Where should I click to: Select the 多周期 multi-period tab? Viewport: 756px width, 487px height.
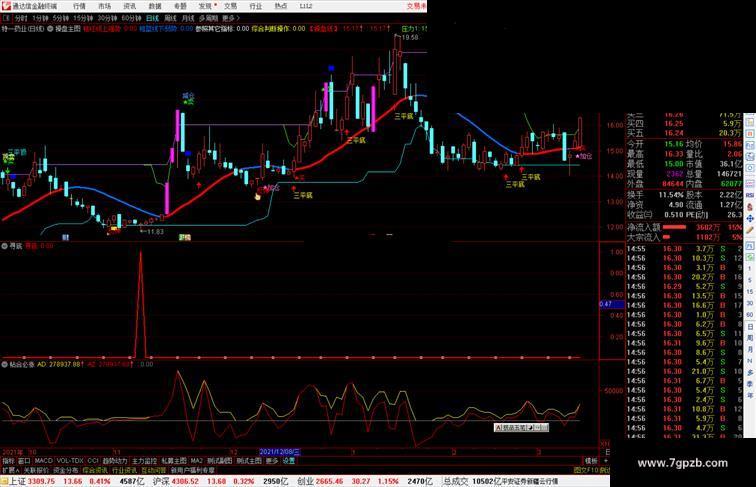(x=208, y=18)
